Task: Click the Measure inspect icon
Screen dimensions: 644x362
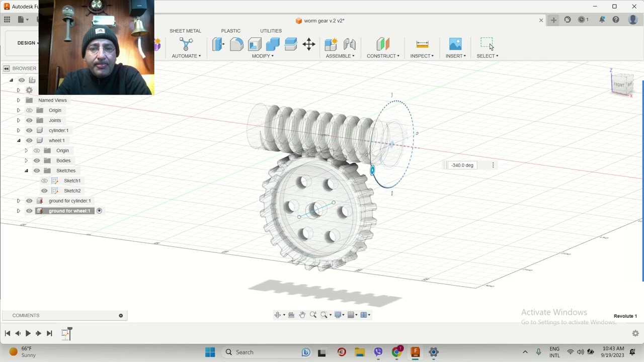Action: coord(422,44)
